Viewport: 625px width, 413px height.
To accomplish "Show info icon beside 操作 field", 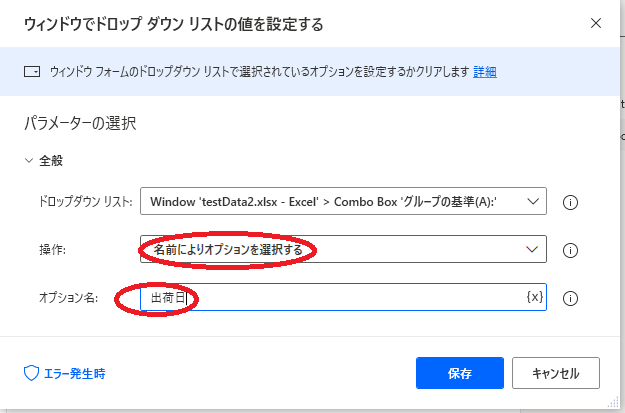I will coord(572,250).
